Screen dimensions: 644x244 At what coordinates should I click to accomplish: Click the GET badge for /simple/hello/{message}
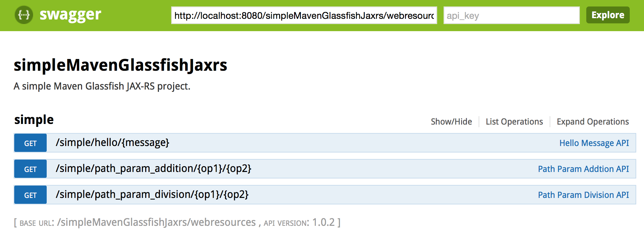pos(30,143)
